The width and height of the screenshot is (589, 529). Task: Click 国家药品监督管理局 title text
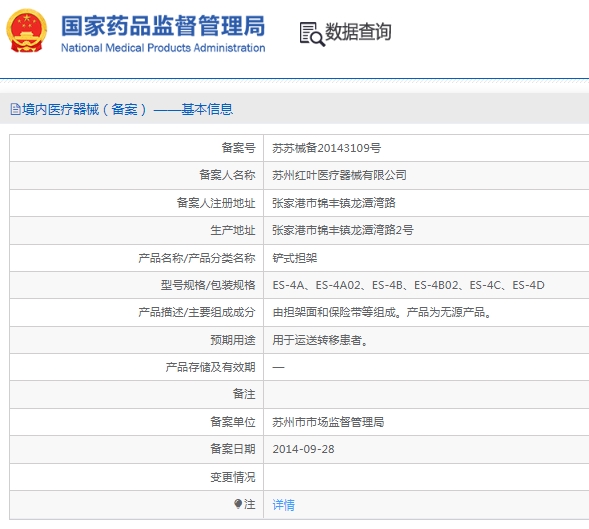click(x=163, y=26)
